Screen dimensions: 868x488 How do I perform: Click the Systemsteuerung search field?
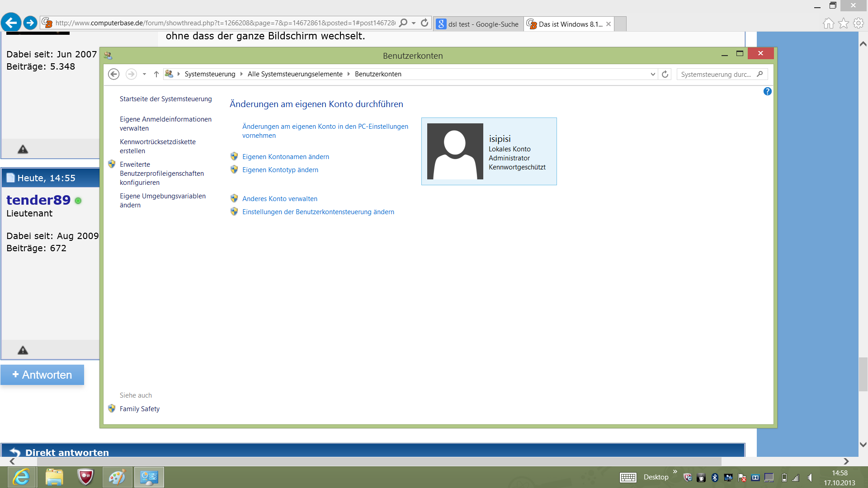pos(716,74)
